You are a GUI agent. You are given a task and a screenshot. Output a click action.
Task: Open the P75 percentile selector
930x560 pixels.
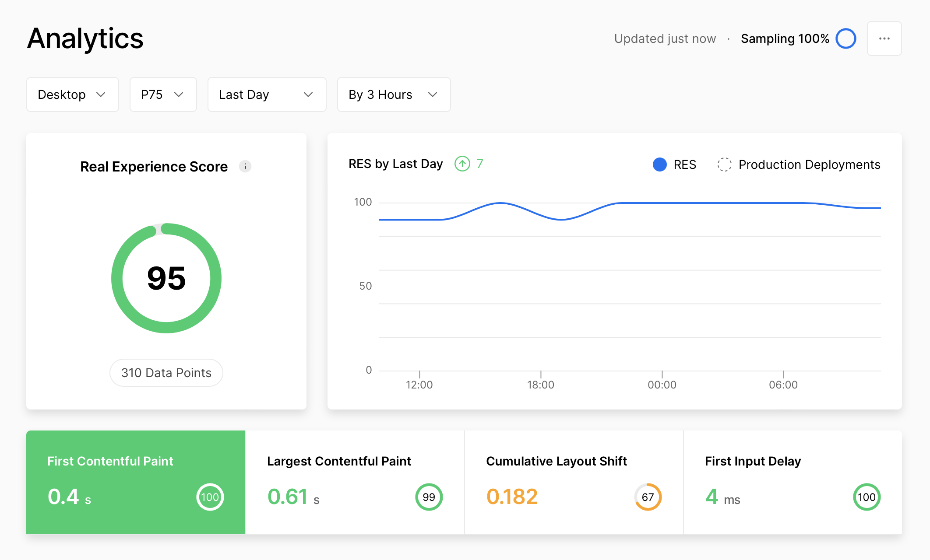point(162,94)
